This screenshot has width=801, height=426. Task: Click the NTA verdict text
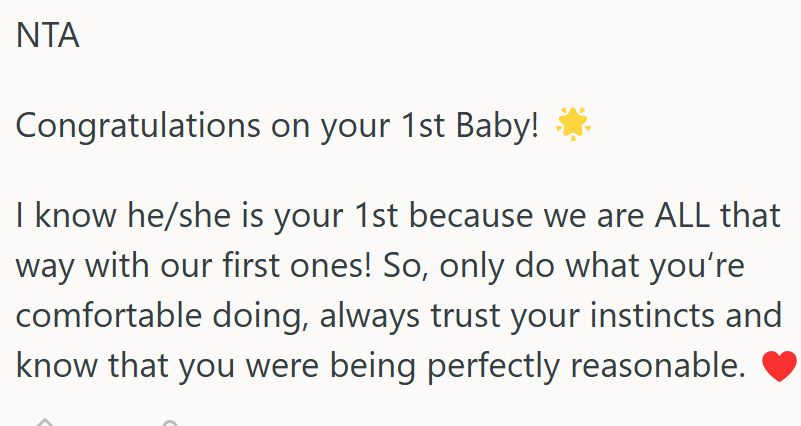pos(47,36)
